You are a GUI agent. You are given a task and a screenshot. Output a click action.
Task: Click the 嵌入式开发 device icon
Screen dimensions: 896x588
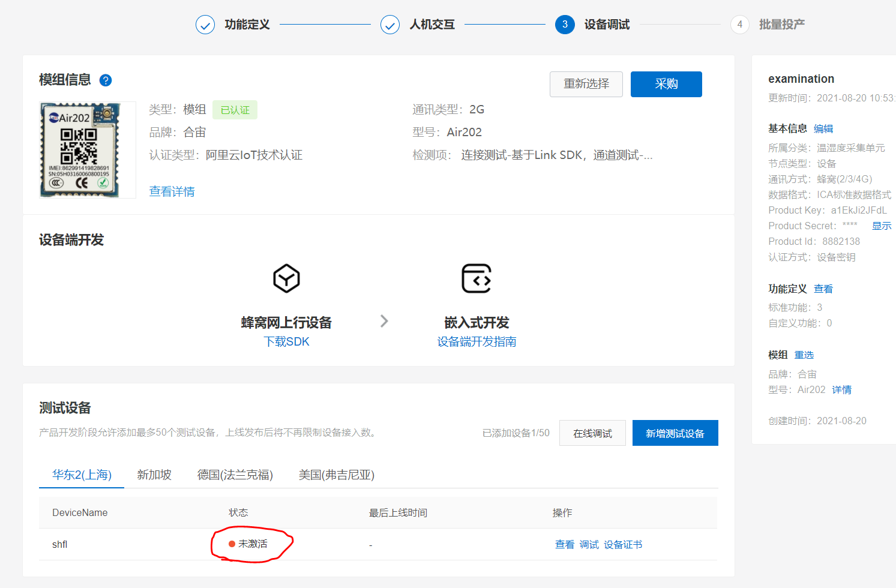tap(477, 278)
